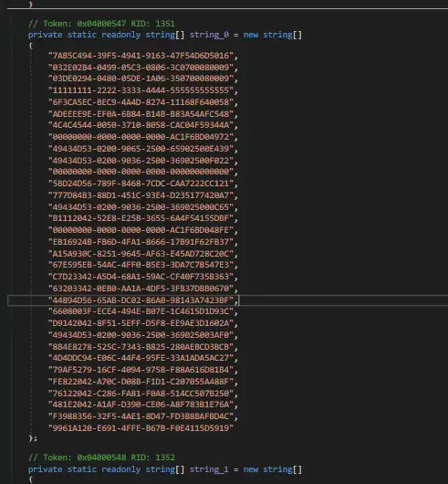Viewport: 448px width, 484px height.
Task: Click the GUID string starting with F3988356
Action: tap(141, 416)
